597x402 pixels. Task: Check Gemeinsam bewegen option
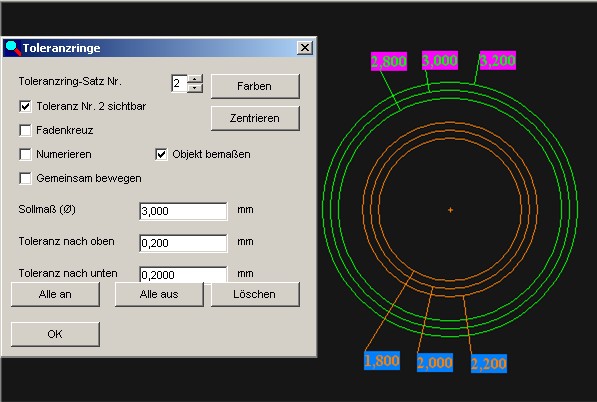coord(25,178)
